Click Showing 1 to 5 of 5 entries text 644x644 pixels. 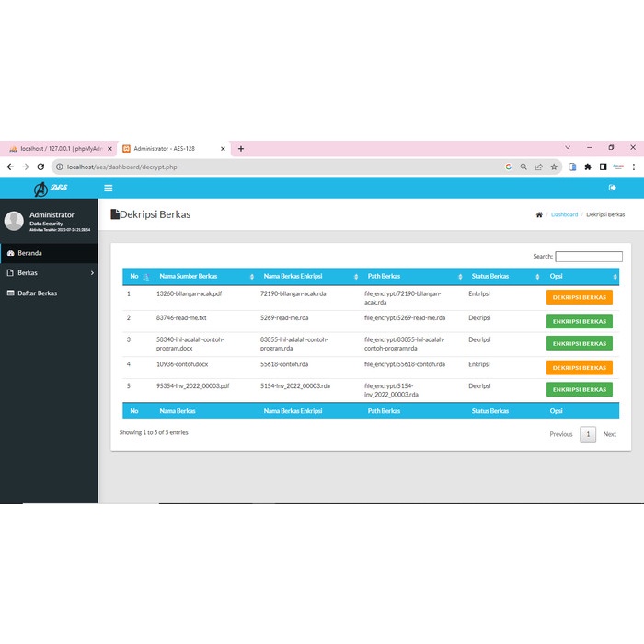pos(154,432)
